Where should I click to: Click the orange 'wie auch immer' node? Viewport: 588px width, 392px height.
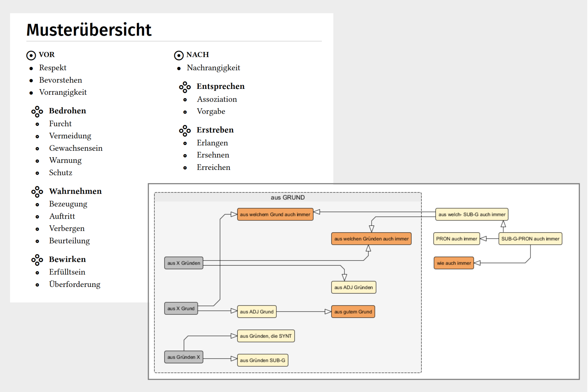[454, 263]
